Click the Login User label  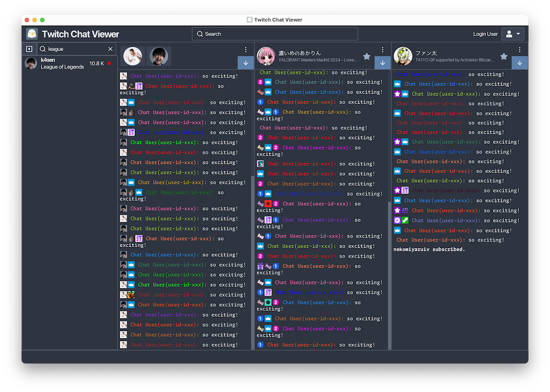[x=485, y=34]
